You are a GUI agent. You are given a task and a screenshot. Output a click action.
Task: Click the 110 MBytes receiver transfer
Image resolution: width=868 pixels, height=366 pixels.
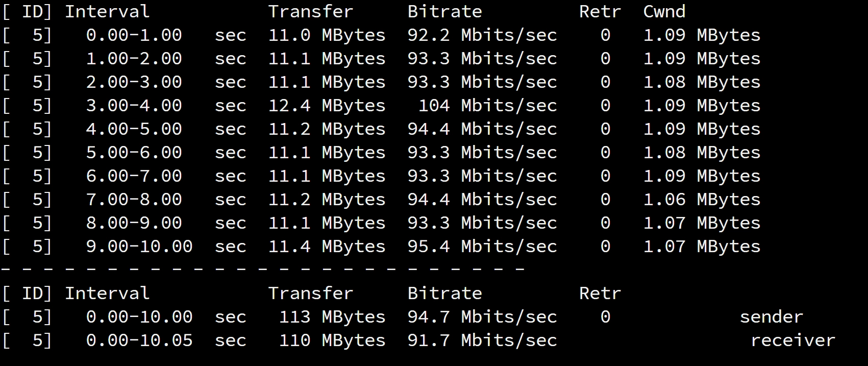[332, 340]
